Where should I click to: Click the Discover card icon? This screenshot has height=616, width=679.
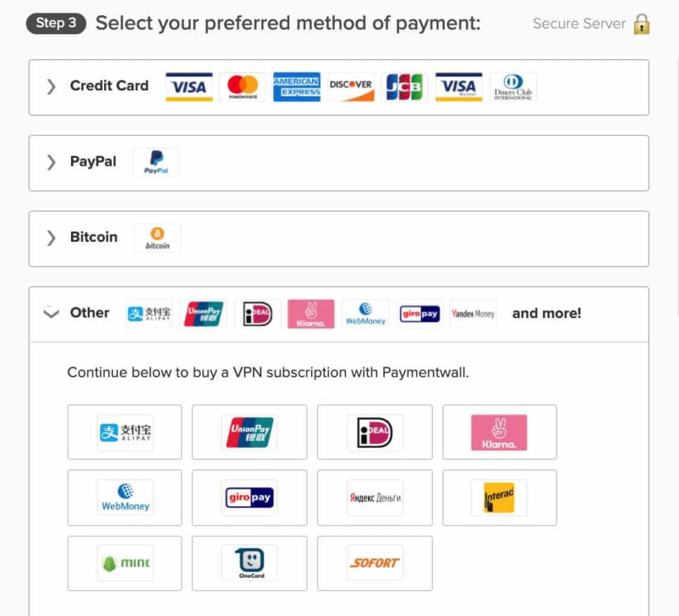(x=351, y=87)
